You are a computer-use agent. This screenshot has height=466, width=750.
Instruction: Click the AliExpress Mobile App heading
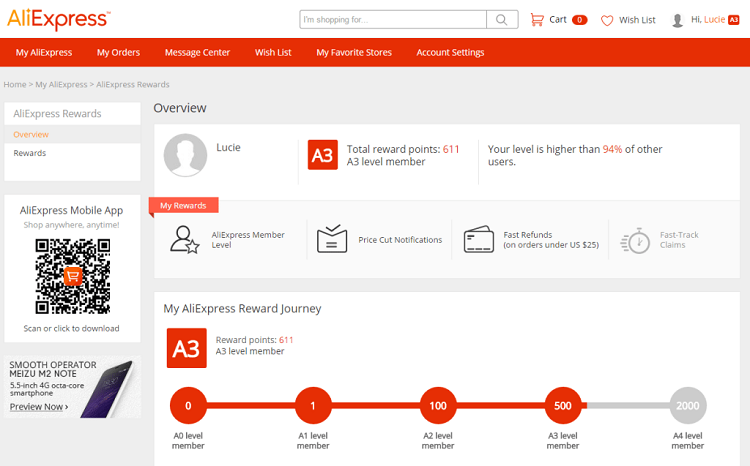tap(71, 210)
